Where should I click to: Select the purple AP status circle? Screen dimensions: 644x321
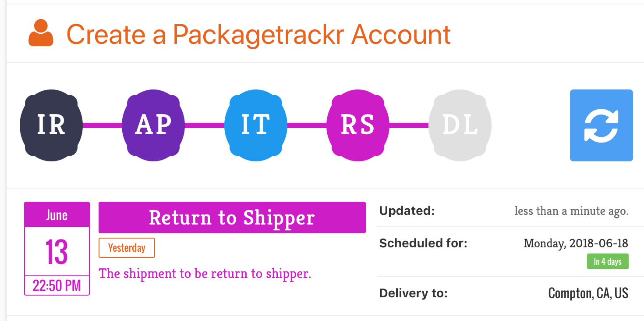(153, 125)
